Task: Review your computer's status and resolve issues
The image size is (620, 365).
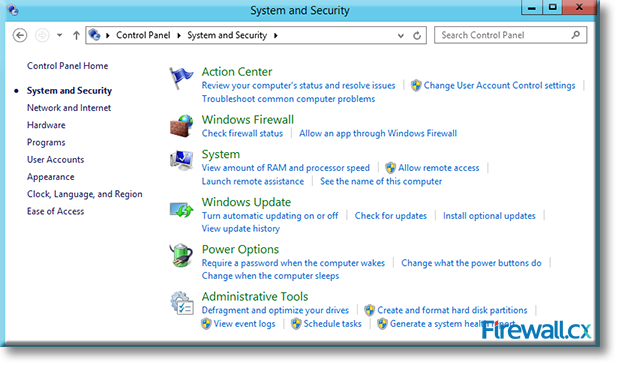Action: (299, 85)
